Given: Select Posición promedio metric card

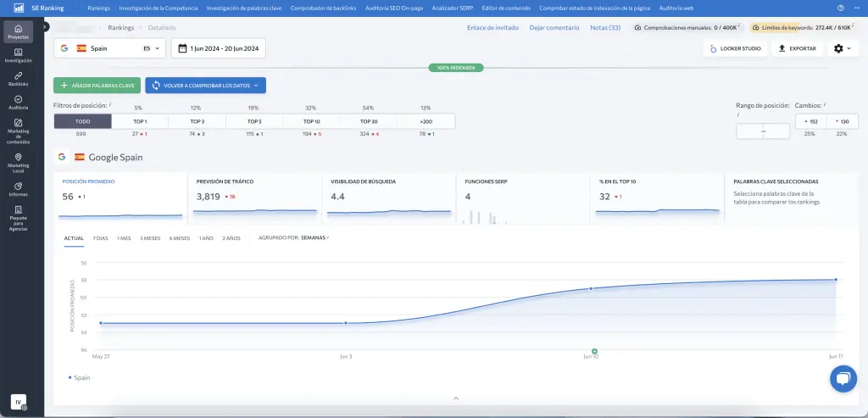Looking at the screenshot, I should [120, 198].
